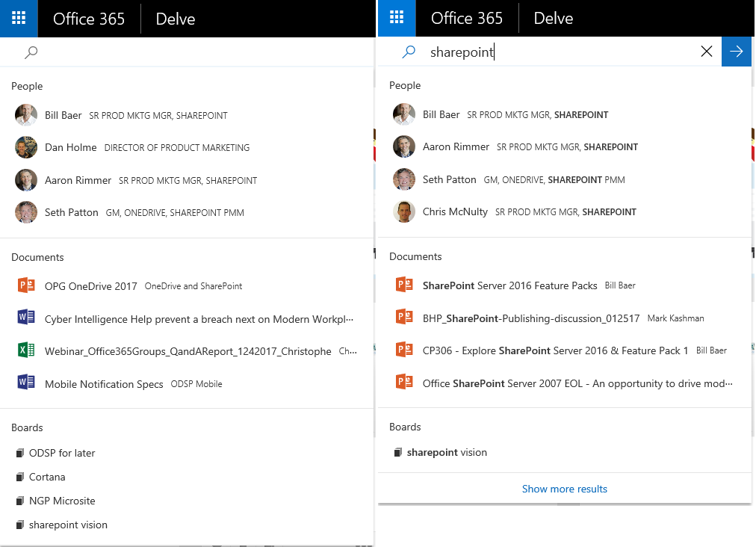Open 'Office SharePoint Server 2007 EOL' result

(x=577, y=383)
